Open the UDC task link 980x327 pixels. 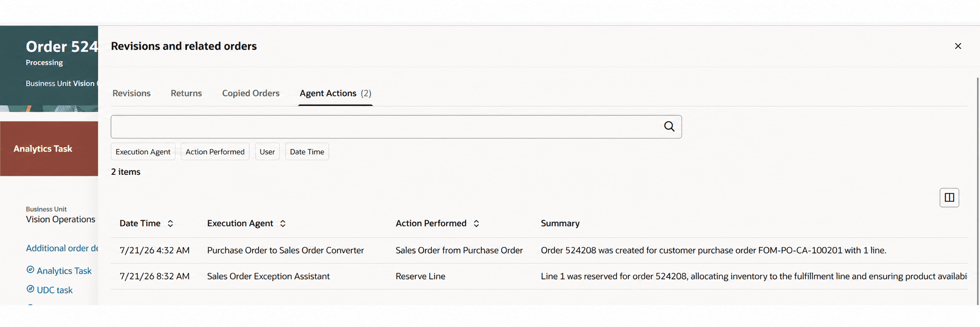point(55,290)
